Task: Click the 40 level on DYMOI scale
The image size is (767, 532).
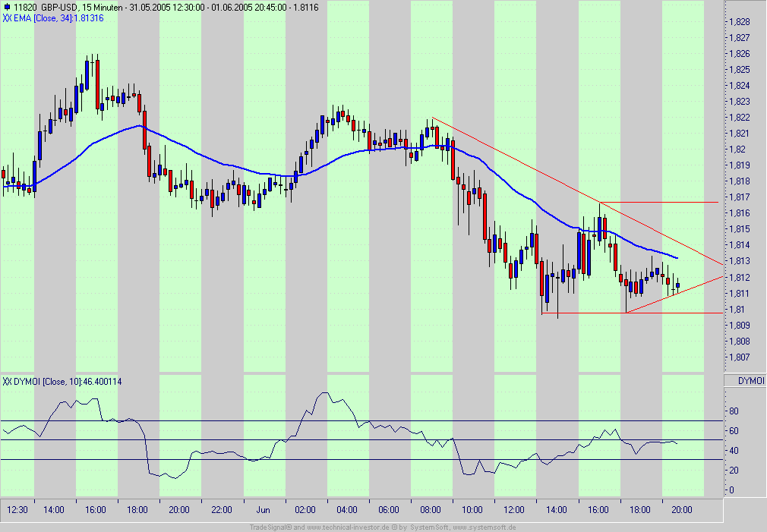Action: click(734, 451)
